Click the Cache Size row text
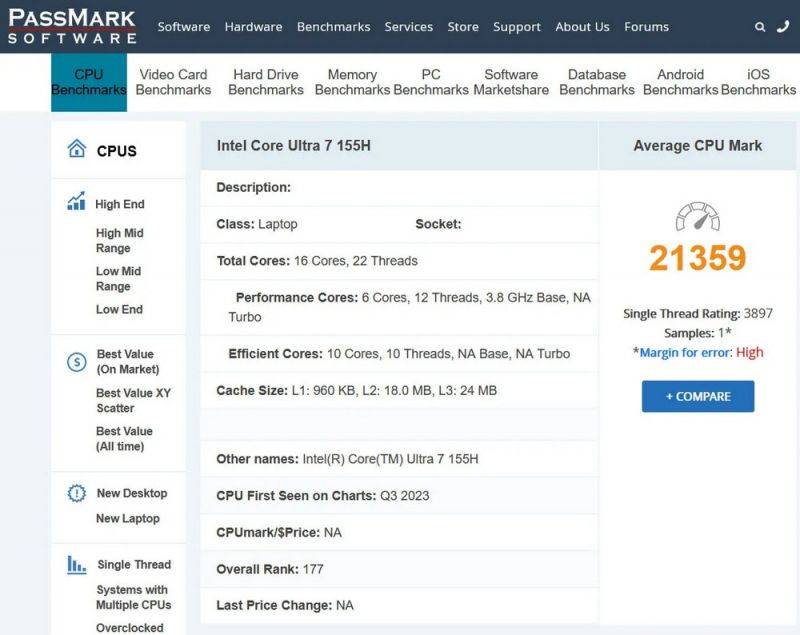The width and height of the screenshot is (800, 635). (x=357, y=390)
